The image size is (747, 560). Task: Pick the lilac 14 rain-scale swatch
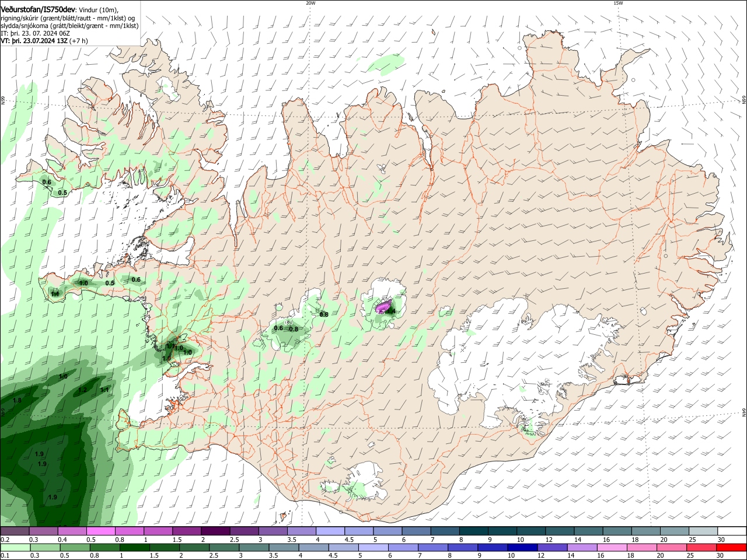click(582, 548)
